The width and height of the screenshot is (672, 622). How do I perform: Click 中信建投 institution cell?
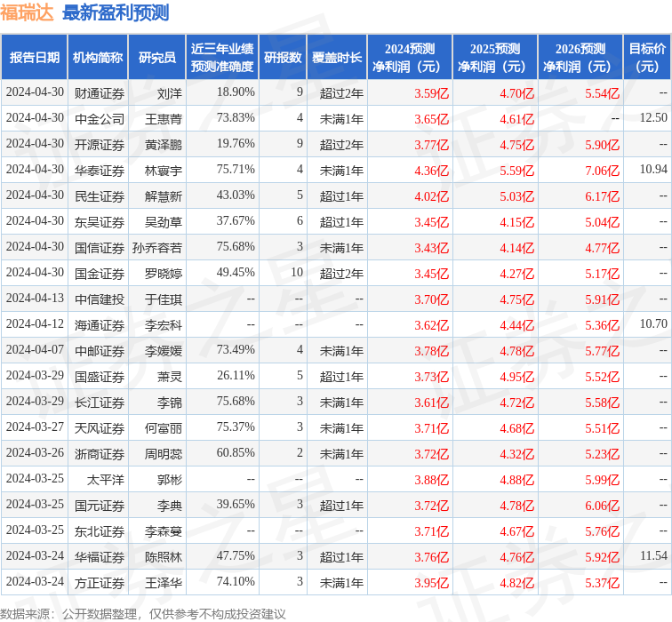click(100, 299)
